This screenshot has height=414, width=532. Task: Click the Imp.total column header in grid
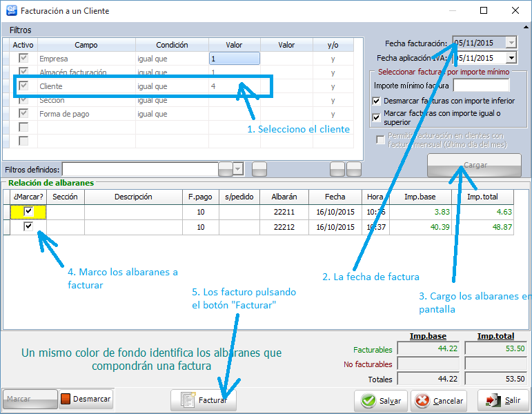pos(482,197)
